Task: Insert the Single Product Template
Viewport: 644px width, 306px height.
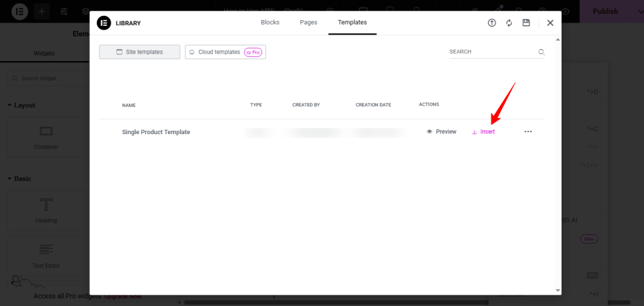Action: pyautogui.click(x=483, y=132)
